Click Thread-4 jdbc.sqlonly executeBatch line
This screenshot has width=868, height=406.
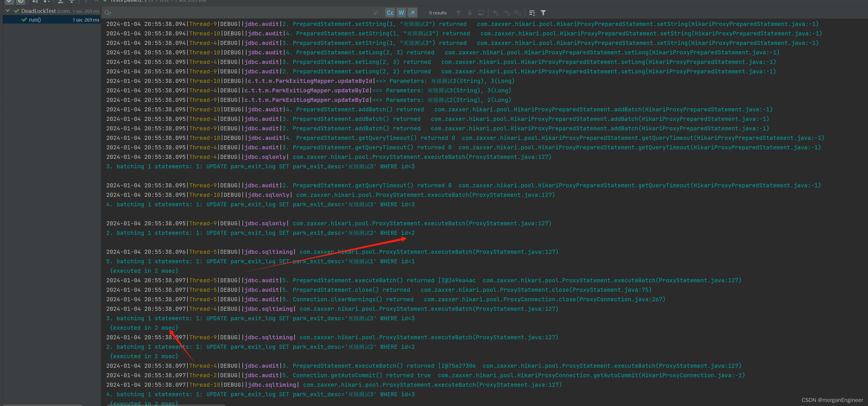329,157
